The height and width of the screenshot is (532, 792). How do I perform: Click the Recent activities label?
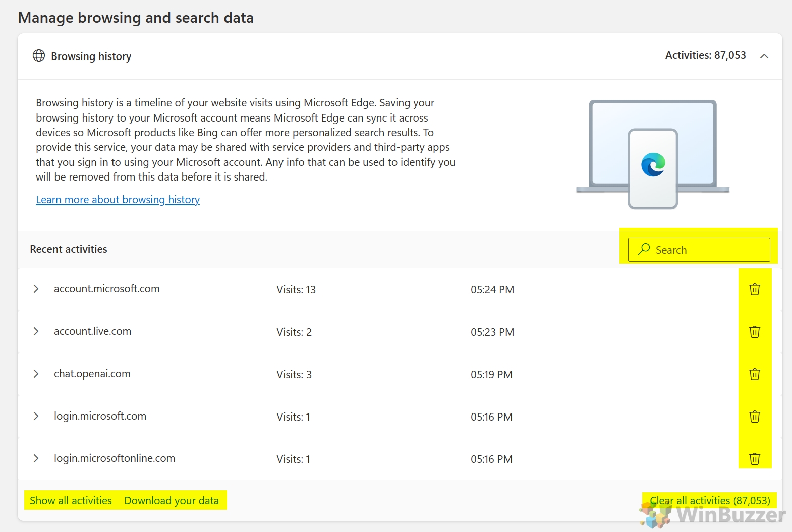click(69, 249)
